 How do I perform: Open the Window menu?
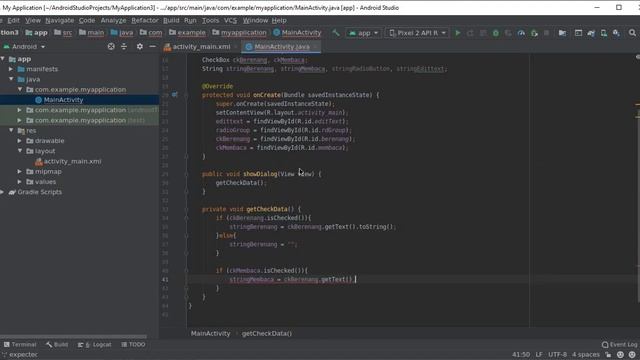tap(255, 20)
